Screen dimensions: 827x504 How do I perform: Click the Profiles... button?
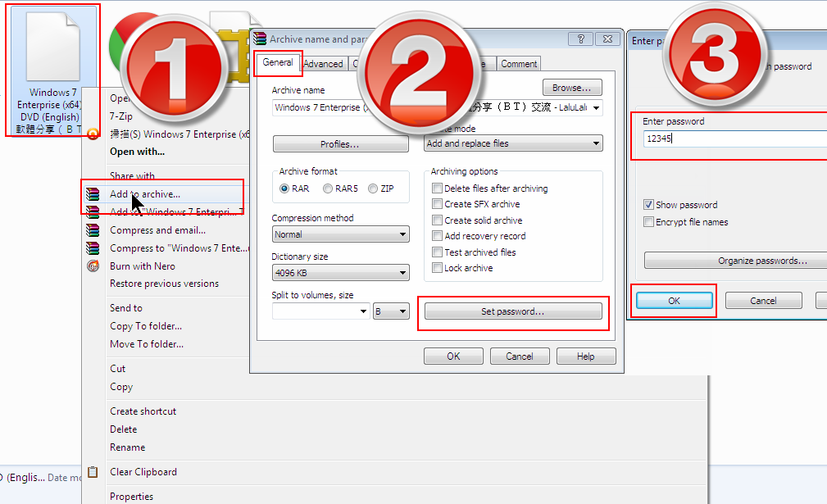(341, 144)
